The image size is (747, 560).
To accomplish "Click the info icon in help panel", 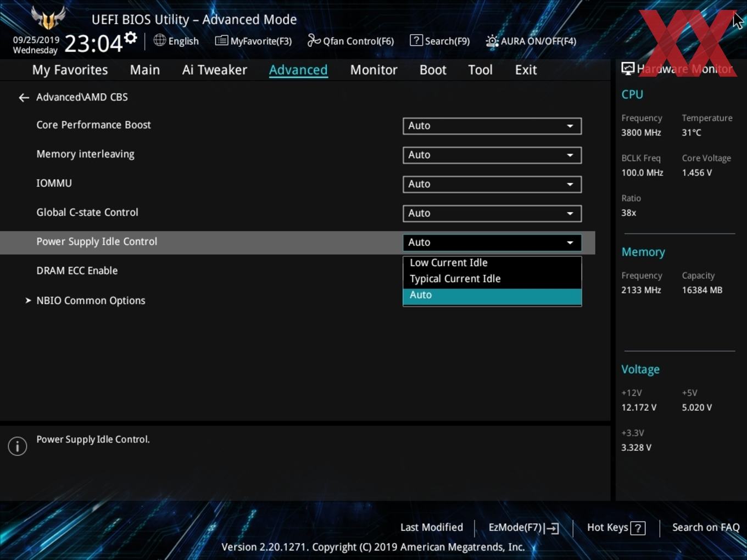I will pos(18,446).
